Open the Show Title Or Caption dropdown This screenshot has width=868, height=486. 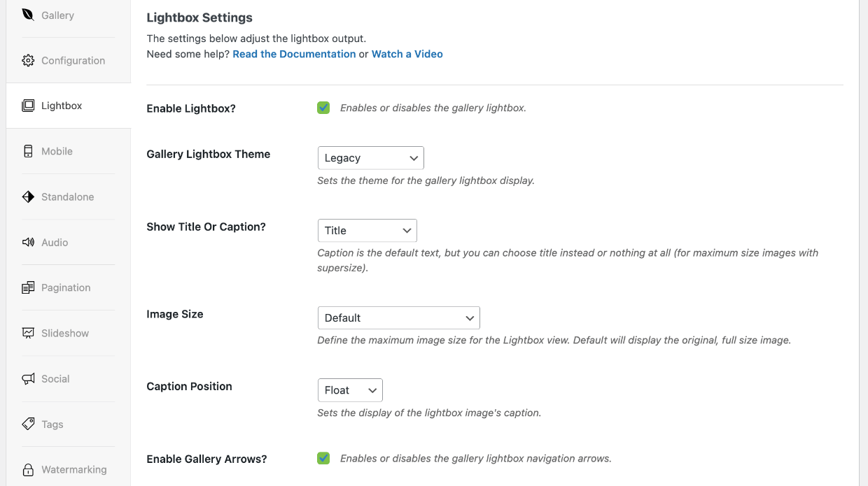pos(367,230)
